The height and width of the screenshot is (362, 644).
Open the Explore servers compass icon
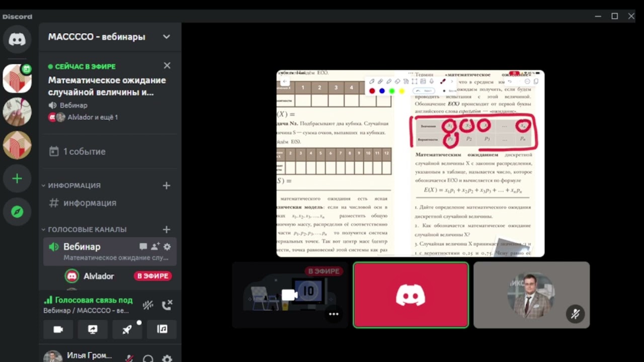(17, 212)
